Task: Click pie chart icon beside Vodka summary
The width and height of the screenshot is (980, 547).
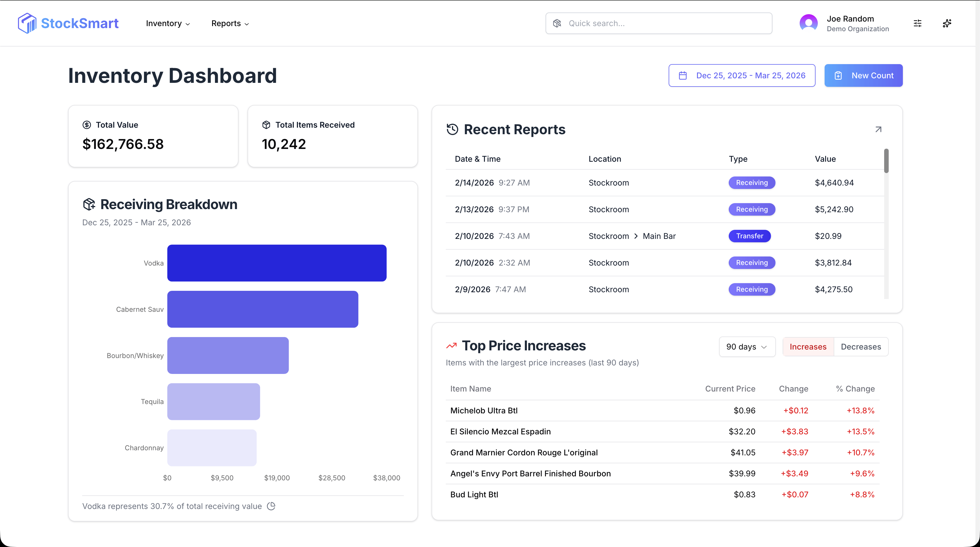Action: pos(271,506)
